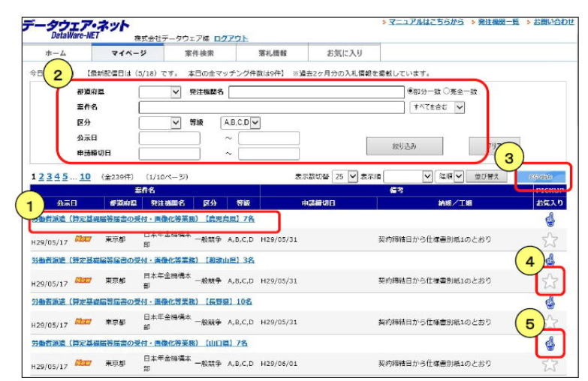Click the favorite star for the 鹿児島県 item
The width and height of the screenshot is (588, 381).
coord(550,240)
